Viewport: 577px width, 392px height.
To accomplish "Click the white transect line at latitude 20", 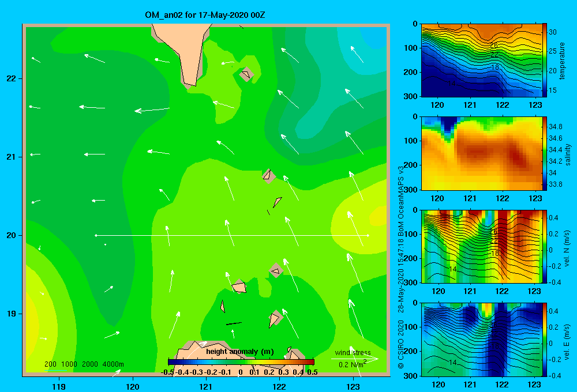I will point(232,235).
